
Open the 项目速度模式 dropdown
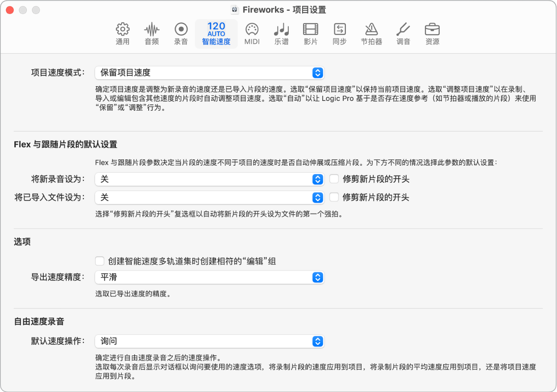click(x=209, y=73)
